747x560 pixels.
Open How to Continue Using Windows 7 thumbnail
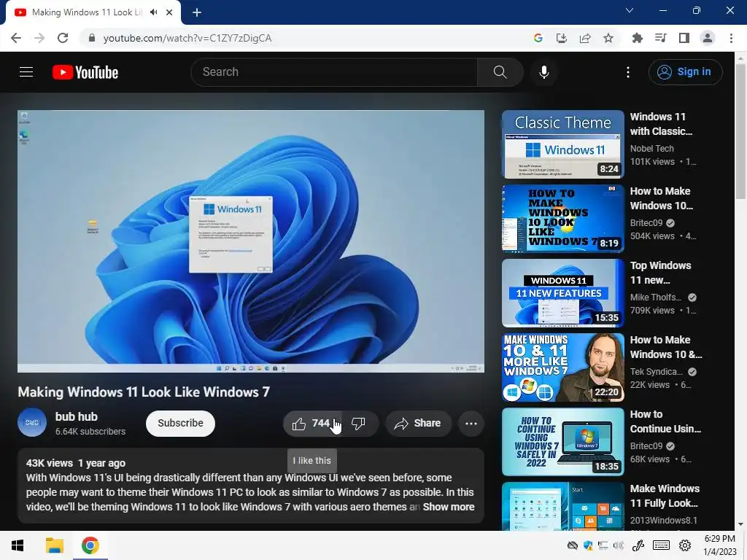(x=562, y=441)
